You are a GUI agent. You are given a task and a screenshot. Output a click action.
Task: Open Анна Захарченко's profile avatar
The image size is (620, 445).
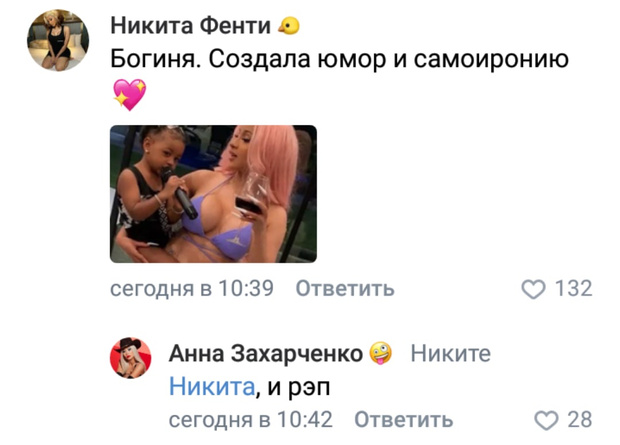tap(130, 358)
